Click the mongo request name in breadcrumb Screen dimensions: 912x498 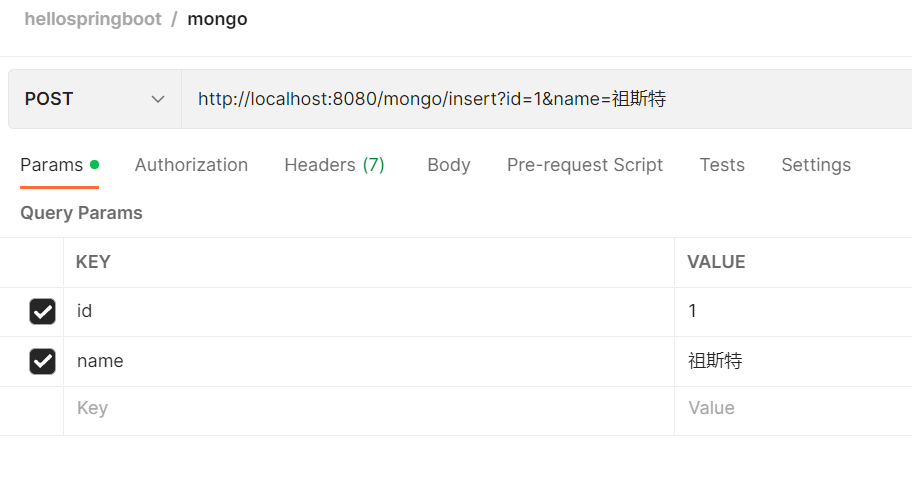click(x=217, y=19)
